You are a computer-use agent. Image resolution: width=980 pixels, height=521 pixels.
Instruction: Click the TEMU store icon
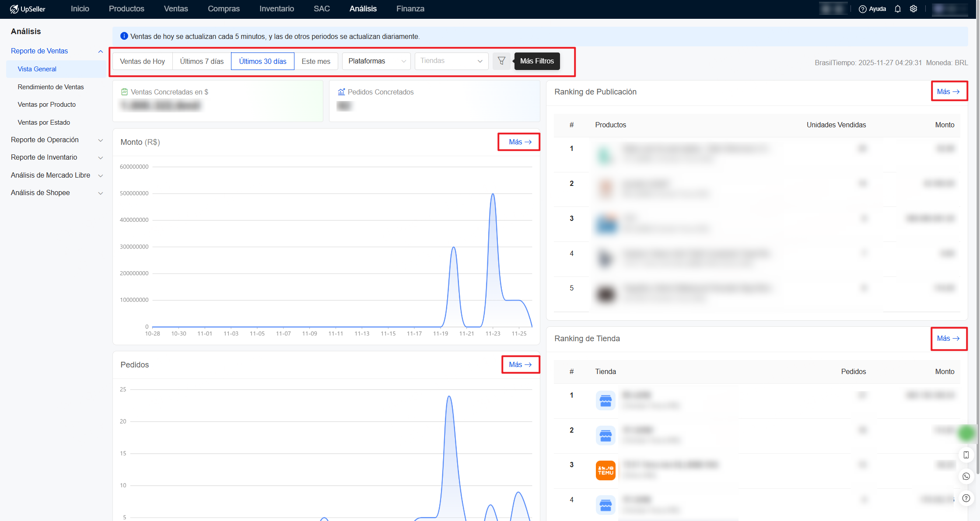click(x=605, y=470)
